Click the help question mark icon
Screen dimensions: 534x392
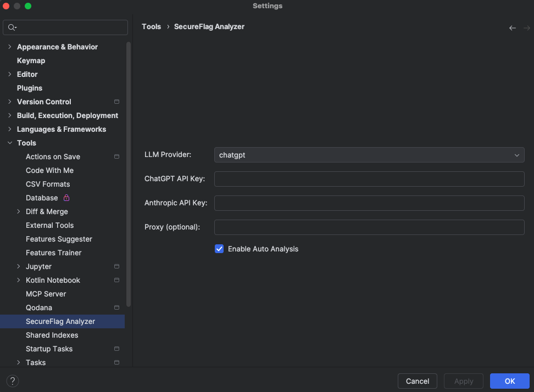point(13,381)
